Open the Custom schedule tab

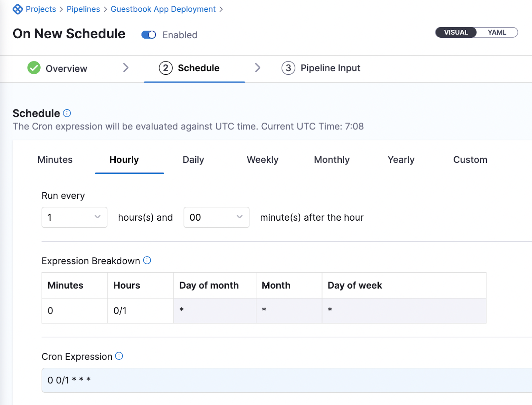click(x=470, y=160)
